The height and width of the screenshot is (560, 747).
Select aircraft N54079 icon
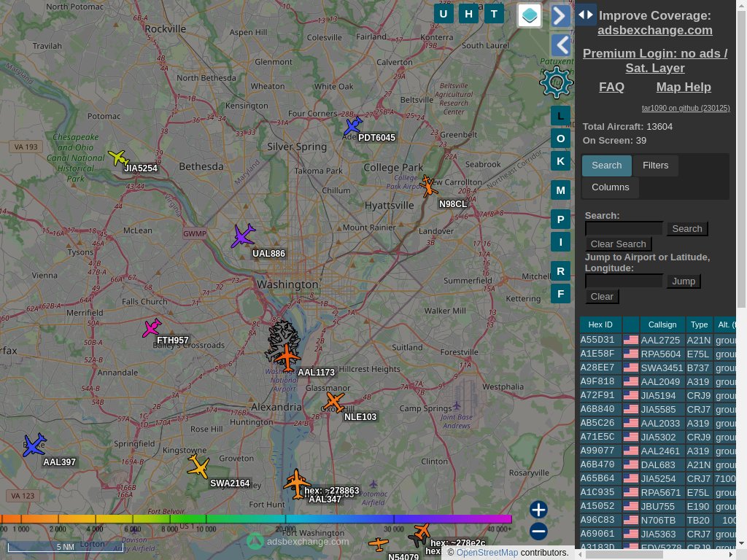379,543
